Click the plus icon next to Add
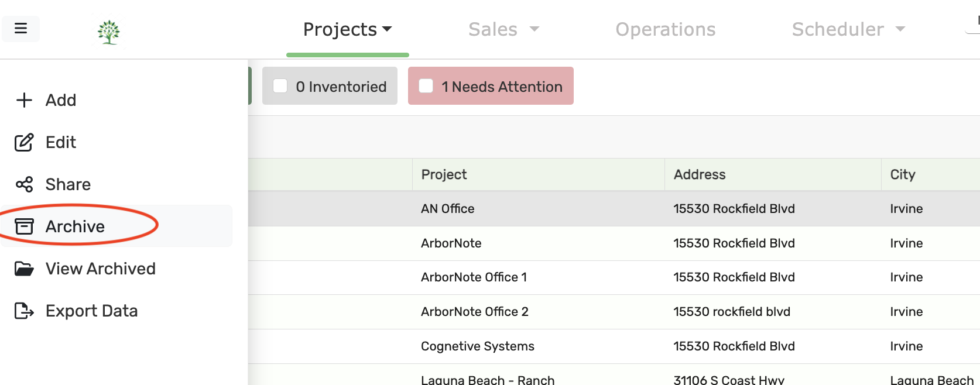The image size is (980, 385). click(24, 100)
